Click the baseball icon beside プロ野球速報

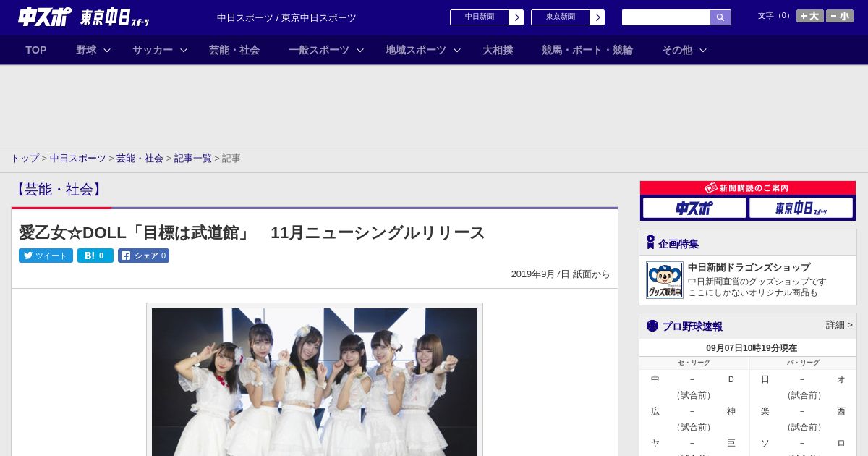(x=652, y=326)
